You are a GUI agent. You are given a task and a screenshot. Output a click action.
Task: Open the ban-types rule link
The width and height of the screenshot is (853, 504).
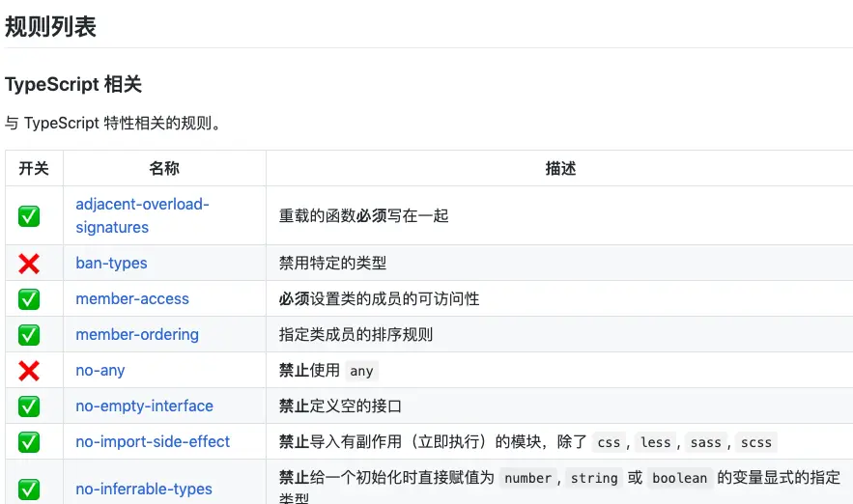click(x=111, y=264)
